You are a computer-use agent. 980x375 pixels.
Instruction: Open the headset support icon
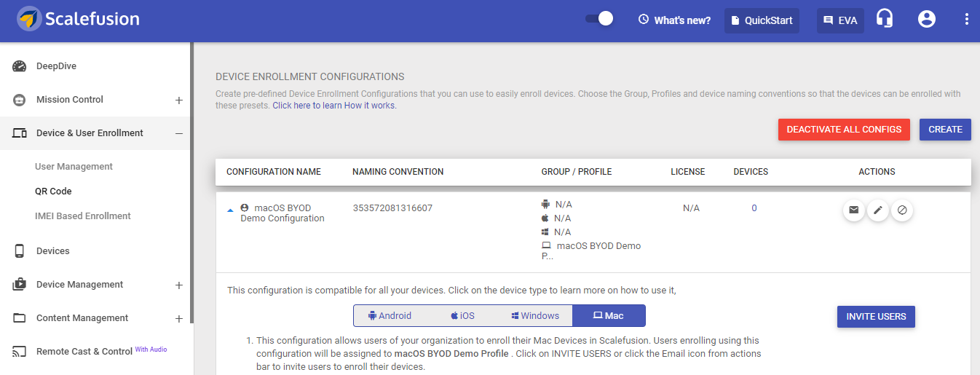(x=885, y=20)
